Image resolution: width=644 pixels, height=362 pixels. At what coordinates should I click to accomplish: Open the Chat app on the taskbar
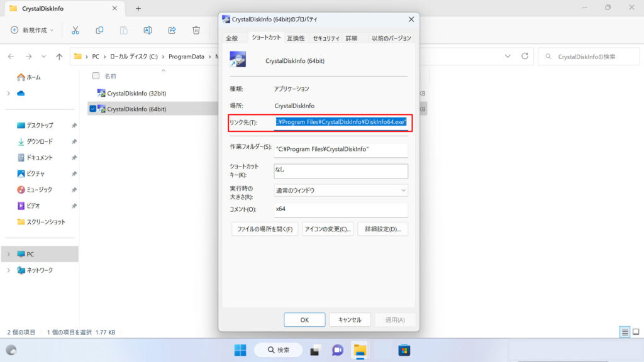click(x=338, y=350)
